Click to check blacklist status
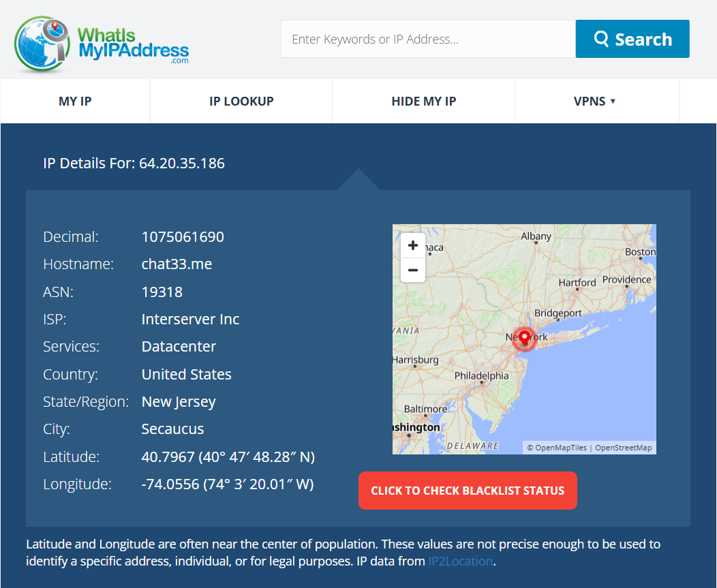Viewport: 717px width, 588px height. 468,491
